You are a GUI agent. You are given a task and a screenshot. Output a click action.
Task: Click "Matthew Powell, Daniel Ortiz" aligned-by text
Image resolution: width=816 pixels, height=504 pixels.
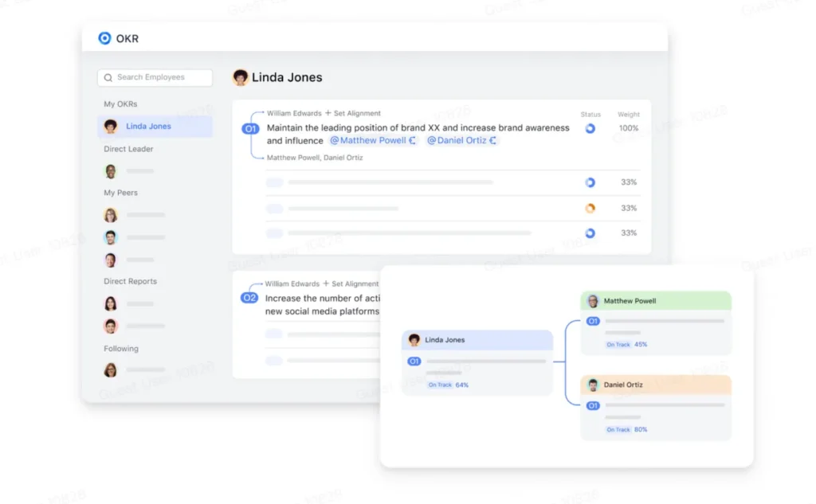click(x=315, y=158)
